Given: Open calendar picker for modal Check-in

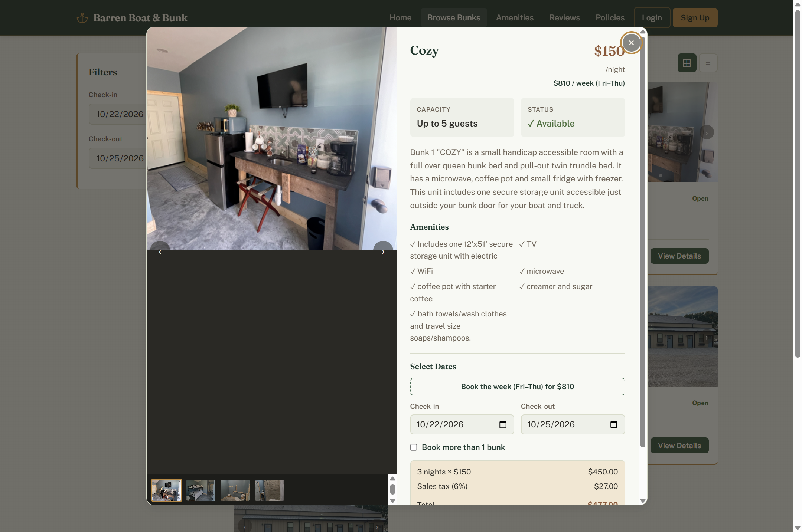Looking at the screenshot, I should click(x=503, y=424).
